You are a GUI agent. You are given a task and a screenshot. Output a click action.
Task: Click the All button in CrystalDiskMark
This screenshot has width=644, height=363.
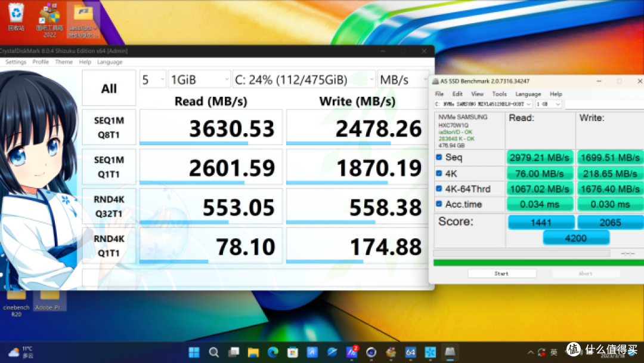(x=109, y=88)
